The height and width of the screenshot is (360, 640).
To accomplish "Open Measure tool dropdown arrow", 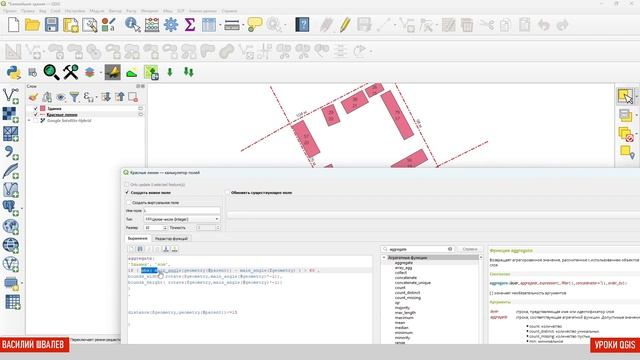I will click(243, 25).
